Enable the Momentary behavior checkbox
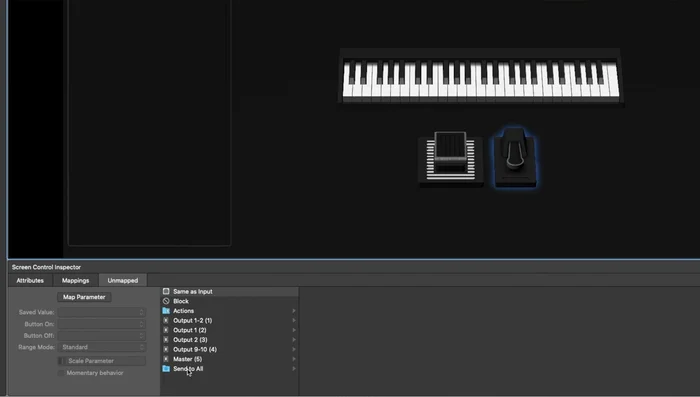 [61, 373]
